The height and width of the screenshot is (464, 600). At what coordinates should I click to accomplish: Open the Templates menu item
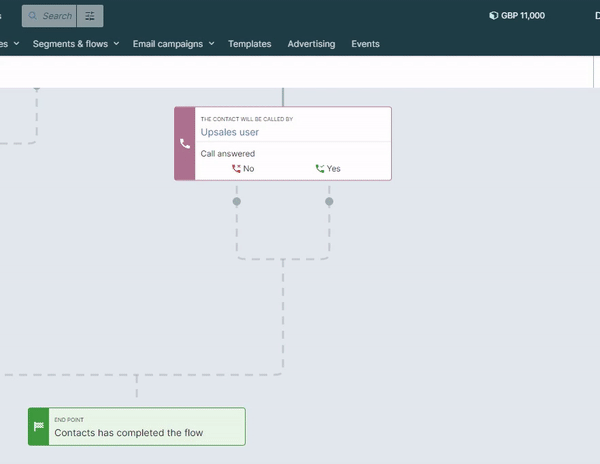click(x=249, y=44)
